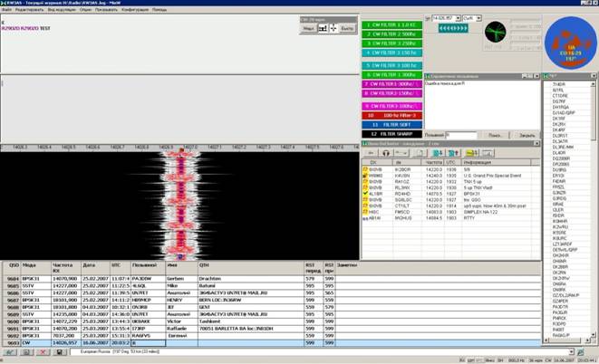Viewport: 599px width, 364px height.
Task: Click macro 5 CW FILTER 3 100 hz
Action: (392, 65)
